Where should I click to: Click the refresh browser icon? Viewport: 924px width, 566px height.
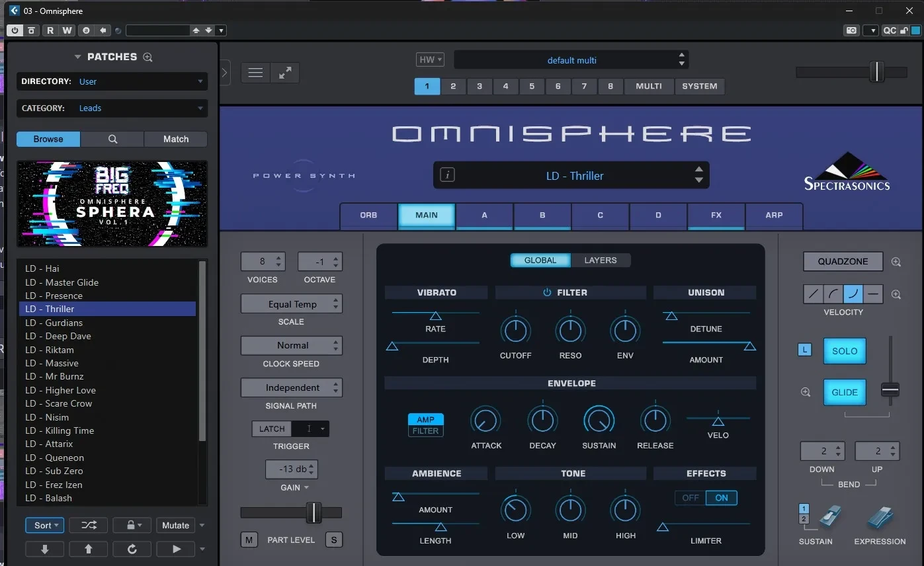[132, 549]
